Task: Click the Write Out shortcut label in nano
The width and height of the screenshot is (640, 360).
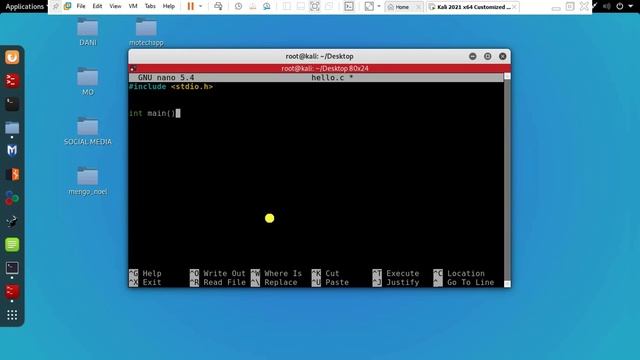Action: click(x=224, y=273)
